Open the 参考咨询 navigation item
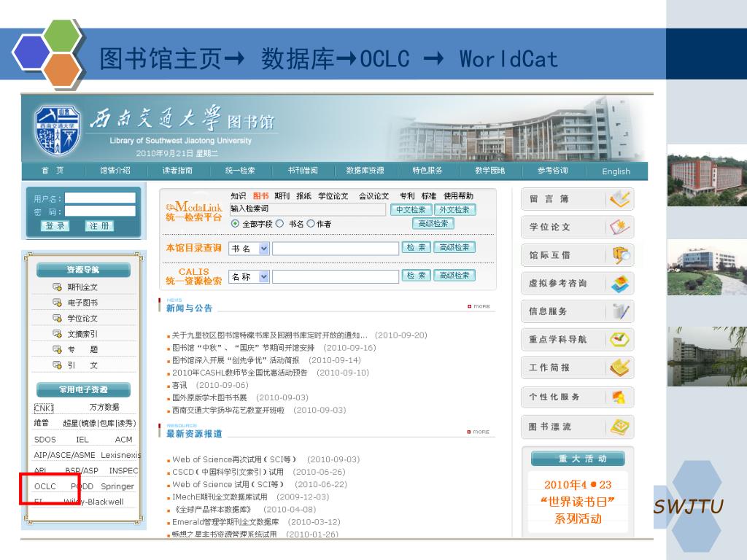The width and height of the screenshot is (747, 560). coord(553,171)
